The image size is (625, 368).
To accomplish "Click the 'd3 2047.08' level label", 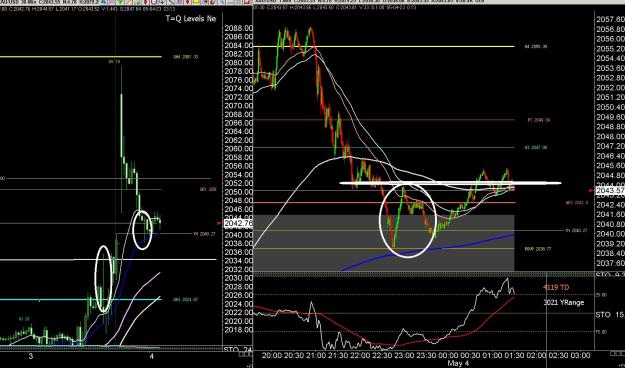I will pos(536,148).
